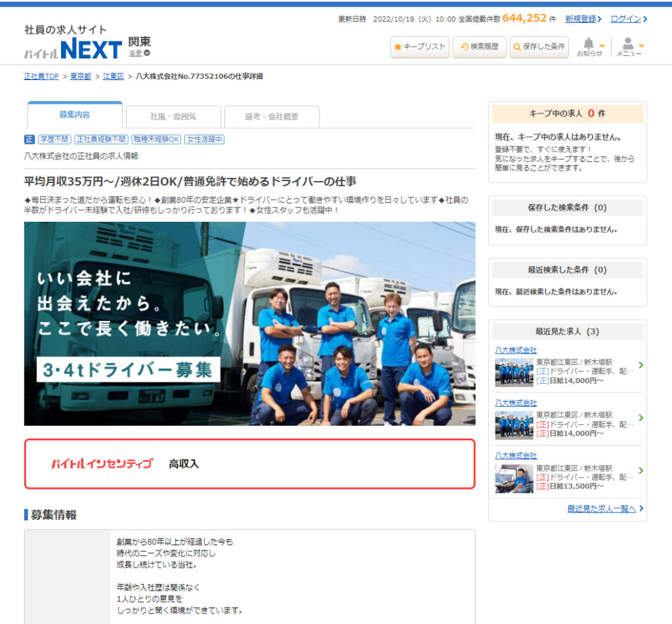Image resolution: width=672 pixels, height=624 pixels.
Task: Switch to the 社風・雰囲気 tab
Action: tap(174, 117)
